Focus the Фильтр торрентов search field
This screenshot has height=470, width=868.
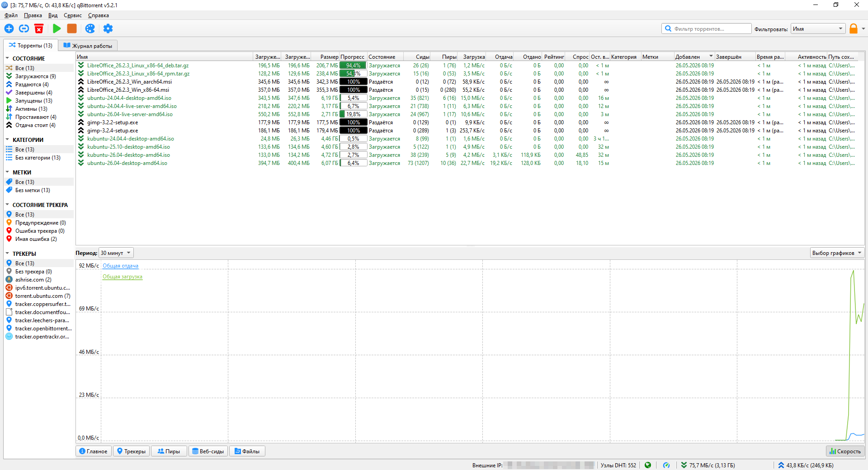[x=707, y=29]
